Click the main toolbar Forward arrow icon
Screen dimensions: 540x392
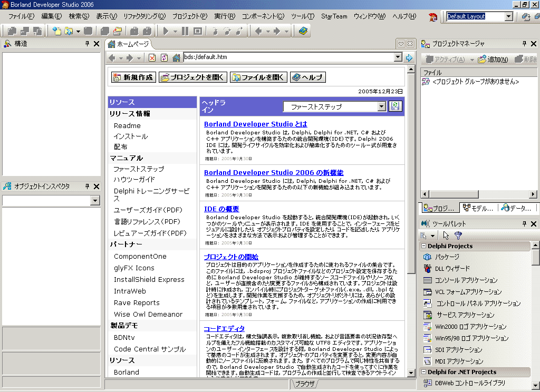tap(277, 31)
